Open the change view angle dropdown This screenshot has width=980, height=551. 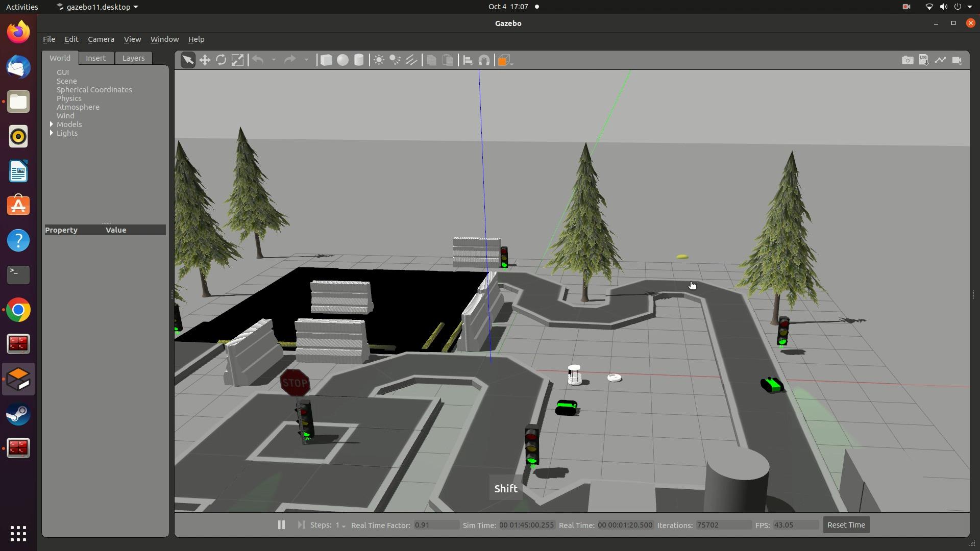pos(505,60)
